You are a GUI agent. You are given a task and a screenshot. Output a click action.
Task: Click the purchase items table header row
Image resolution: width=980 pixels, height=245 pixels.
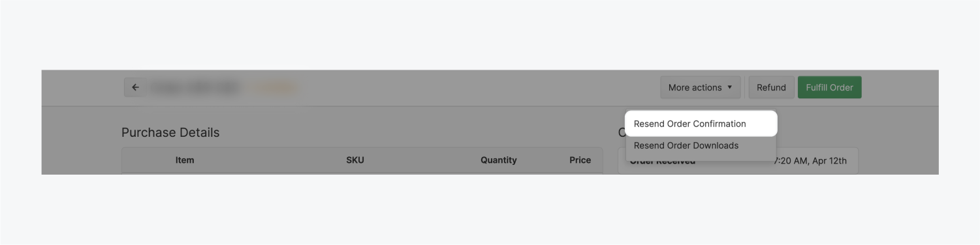pos(362,160)
